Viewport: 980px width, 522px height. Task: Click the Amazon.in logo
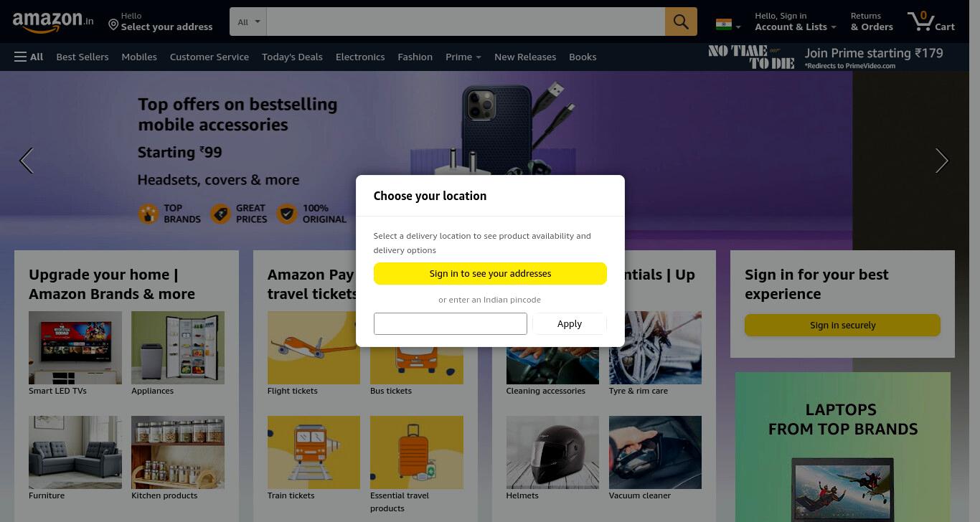53,22
